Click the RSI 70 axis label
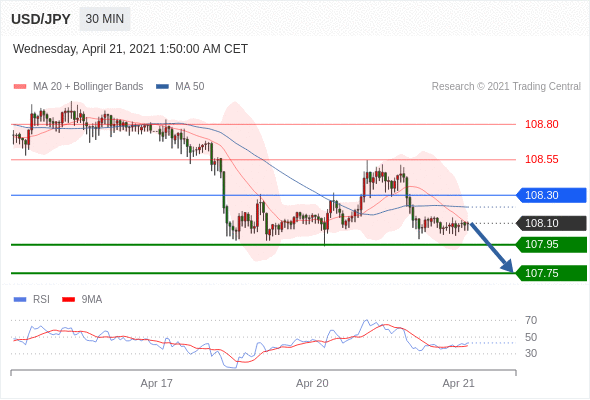 [531, 321]
